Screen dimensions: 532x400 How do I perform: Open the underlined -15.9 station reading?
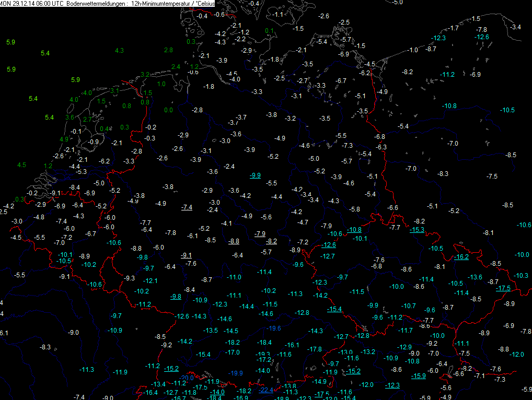[418, 376]
